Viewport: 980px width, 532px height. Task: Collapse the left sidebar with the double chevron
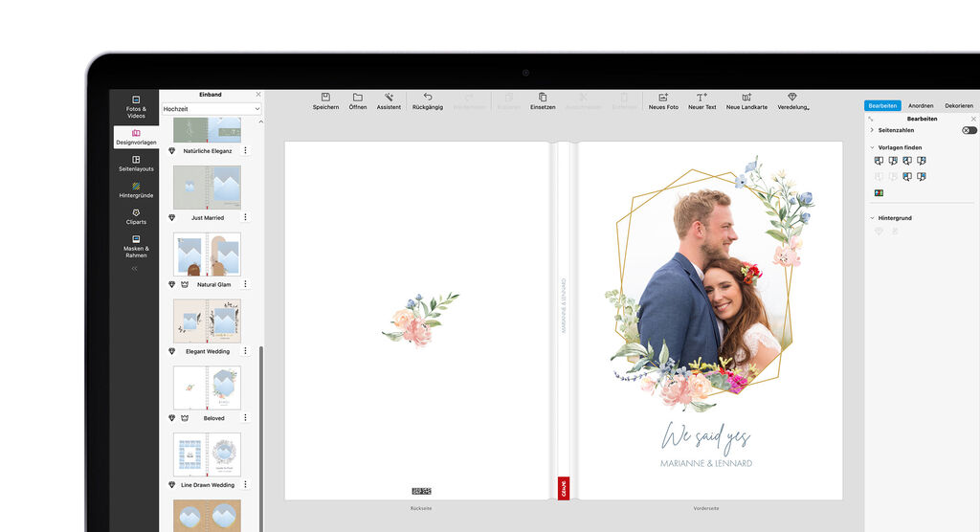(134, 269)
